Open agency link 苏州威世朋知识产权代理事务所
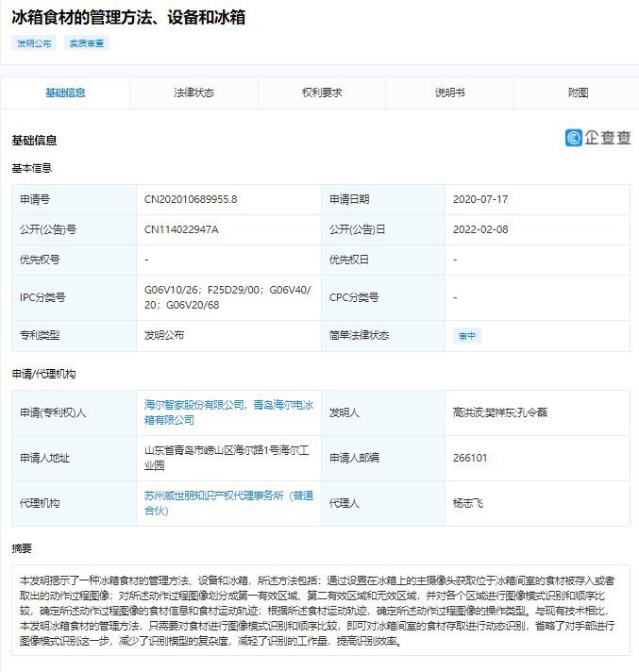Viewport: 639px width, 672px height. point(228,503)
